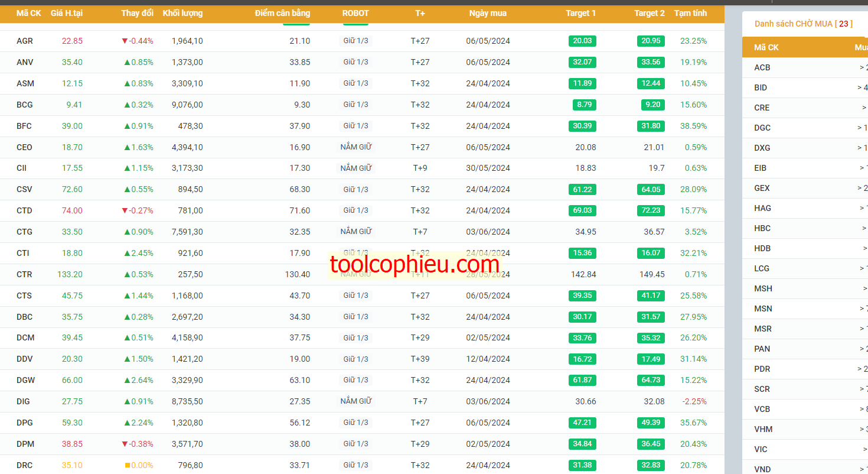The width and height of the screenshot is (868, 474).
Task: Click the NẮM GIỮ badge for CEO
Action: click(356, 147)
